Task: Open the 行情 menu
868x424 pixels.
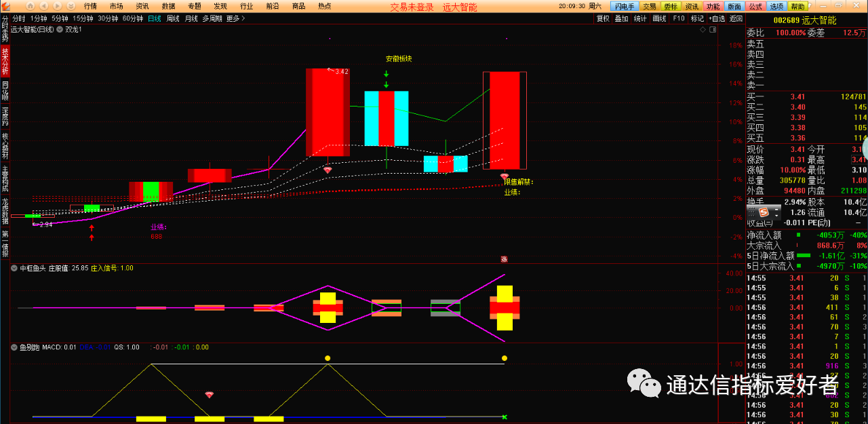Action: click(x=90, y=6)
